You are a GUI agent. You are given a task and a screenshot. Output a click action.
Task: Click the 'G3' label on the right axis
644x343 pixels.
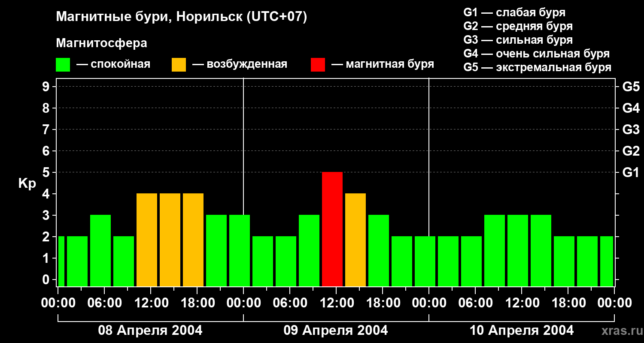coord(631,129)
